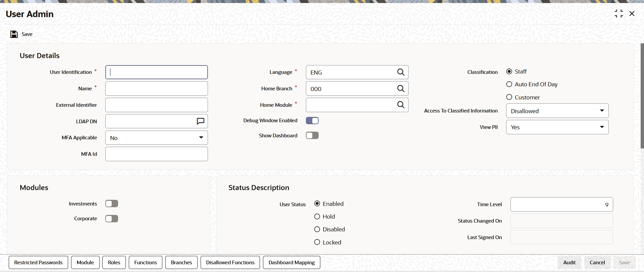Screen dimensions: 644x272
Task: Set User Status to Locked
Action: [317, 242]
